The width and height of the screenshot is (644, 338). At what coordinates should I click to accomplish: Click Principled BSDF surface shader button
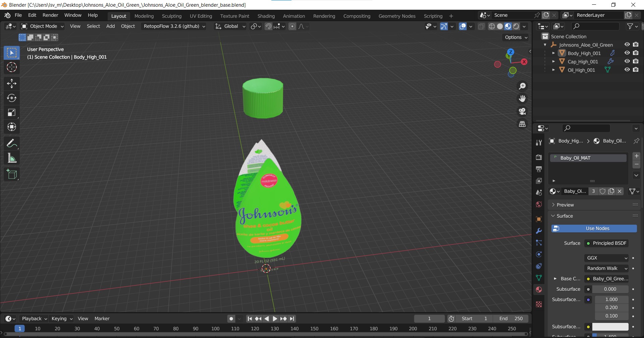point(606,243)
